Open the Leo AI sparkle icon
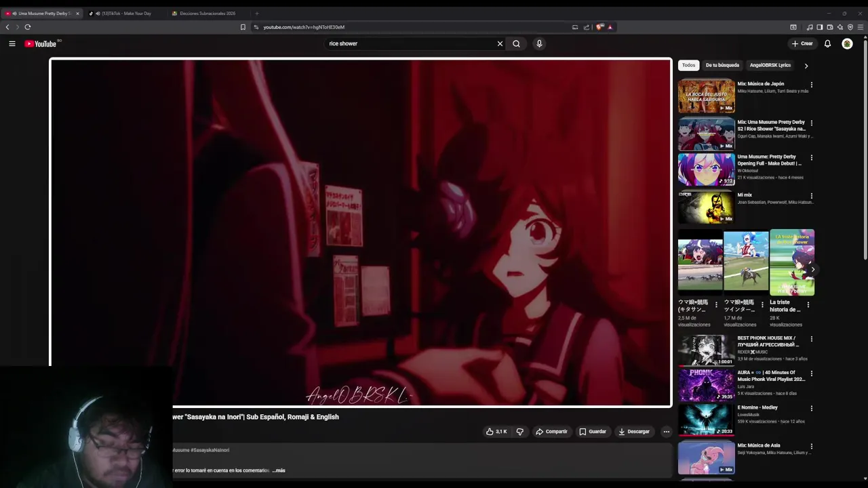This screenshot has width=868, height=488. pyautogui.click(x=840, y=27)
